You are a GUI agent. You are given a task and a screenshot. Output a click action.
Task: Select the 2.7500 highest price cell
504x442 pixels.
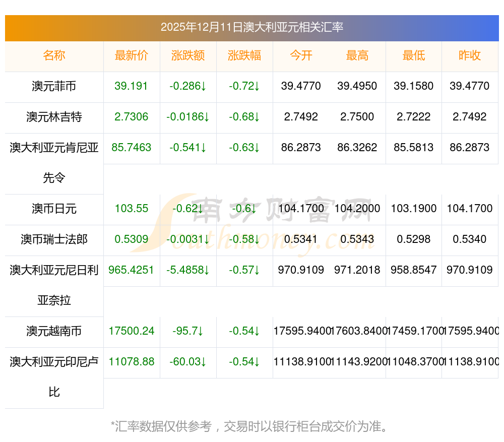357,117
